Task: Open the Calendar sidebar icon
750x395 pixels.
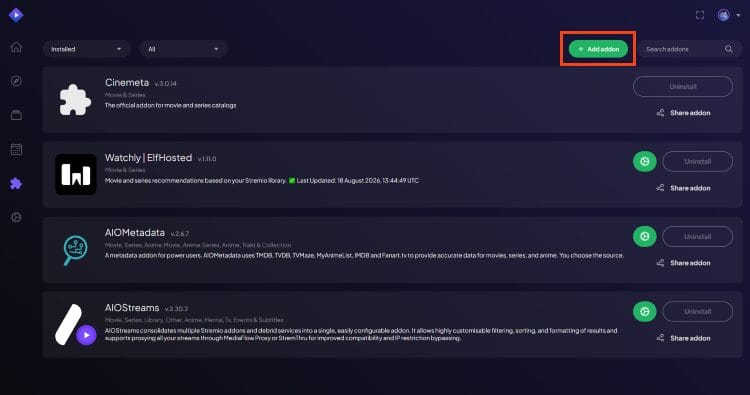Action: (16, 149)
